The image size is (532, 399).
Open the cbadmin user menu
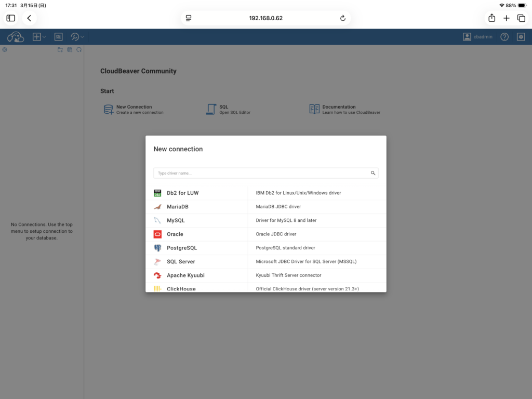477,37
